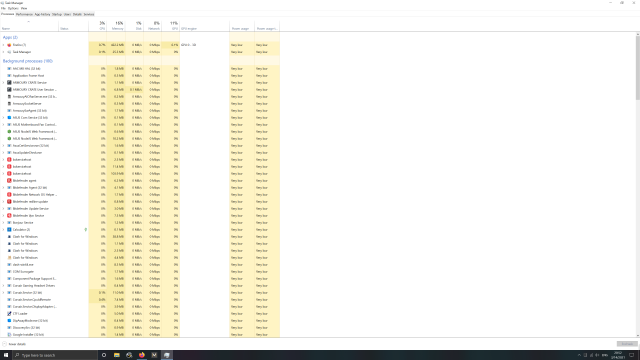The height and width of the screenshot is (360, 640).
Task: Select the Bitdefender agent process row
Action: coord(140,180)
